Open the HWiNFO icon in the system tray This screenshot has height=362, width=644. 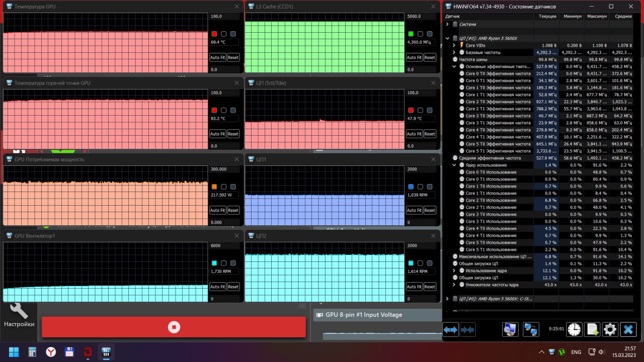point(552,352)
